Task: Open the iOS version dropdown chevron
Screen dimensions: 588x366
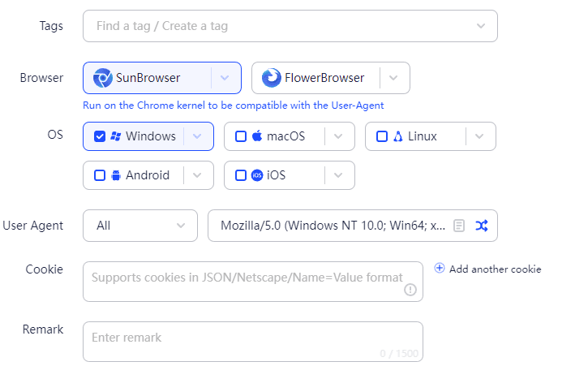Action: pyautogui.click(x=338, y=175)
